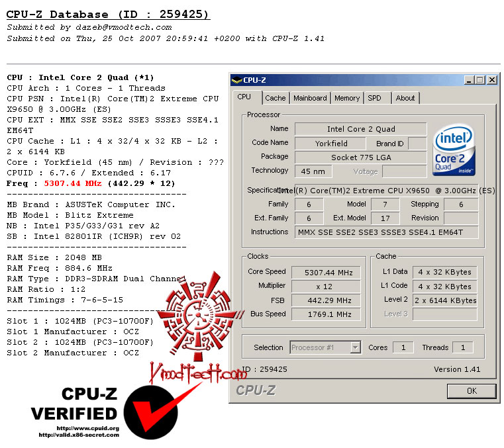Click the L1 Code cache field

point(445,286)
